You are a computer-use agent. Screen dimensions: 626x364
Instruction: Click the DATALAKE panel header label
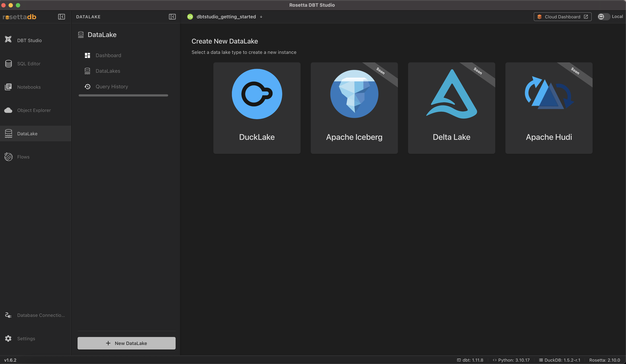pyautogui.click(x=88, y=17)
